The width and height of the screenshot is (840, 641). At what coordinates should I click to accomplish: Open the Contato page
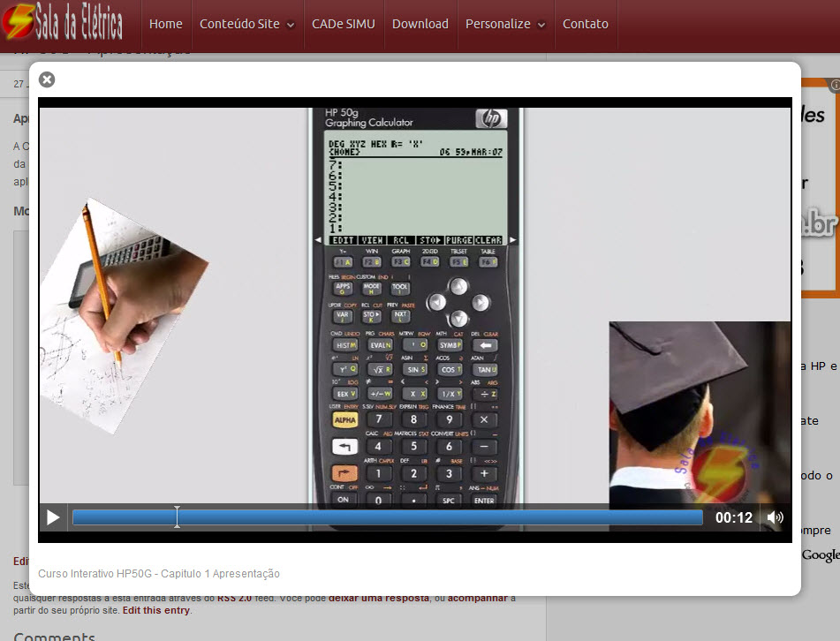[585, 24]
